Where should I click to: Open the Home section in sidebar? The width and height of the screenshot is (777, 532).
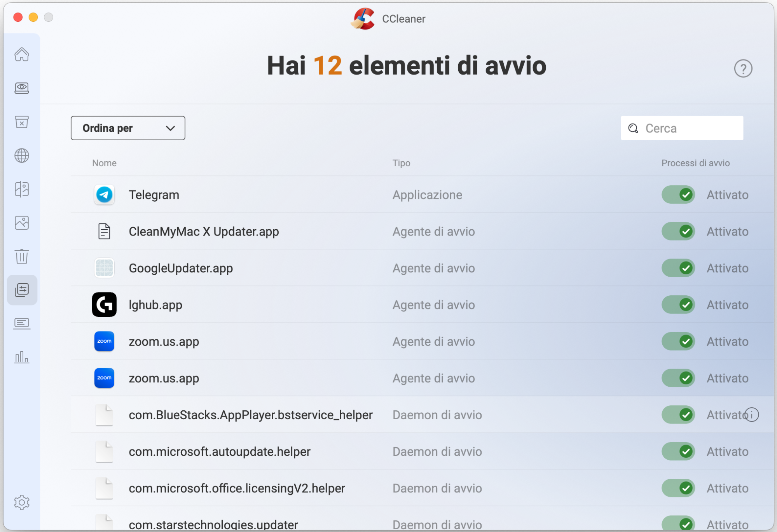point(22,54)
